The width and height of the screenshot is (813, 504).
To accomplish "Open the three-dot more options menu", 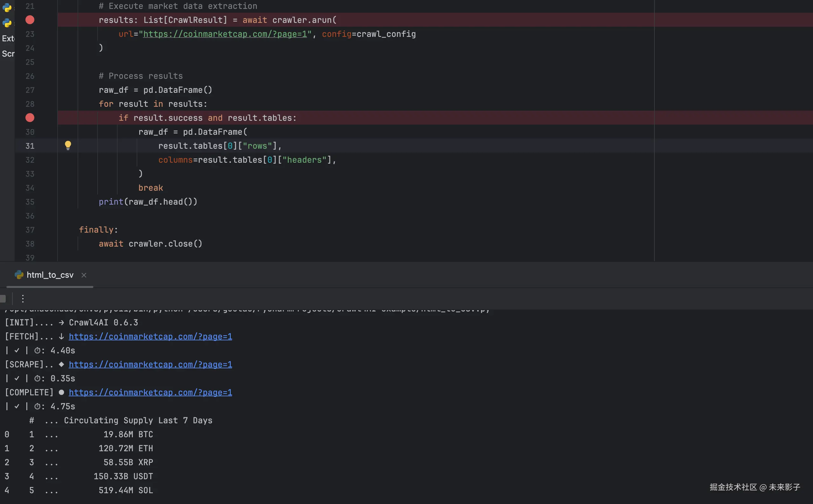I will [x=23, y=298].
